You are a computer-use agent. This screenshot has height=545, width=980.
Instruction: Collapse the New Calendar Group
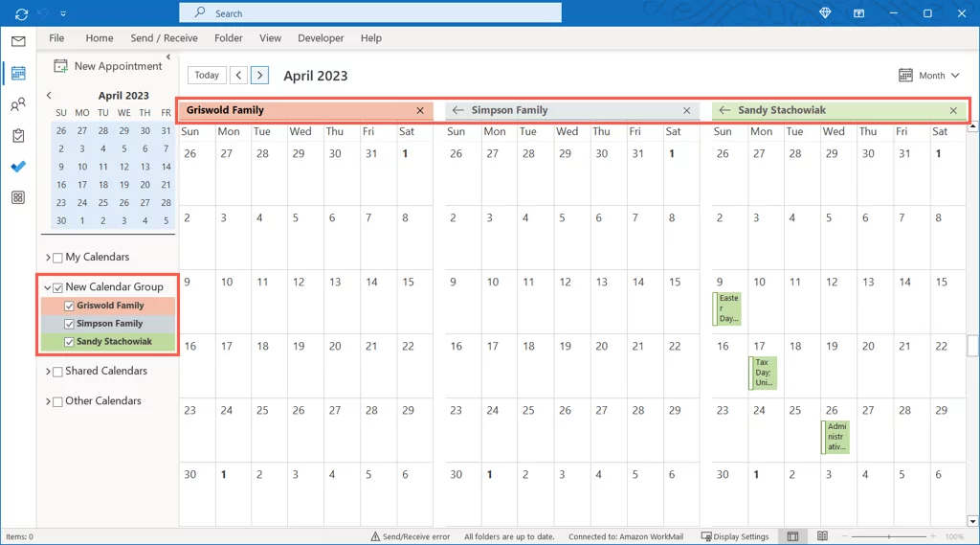(x=48, y=287)
